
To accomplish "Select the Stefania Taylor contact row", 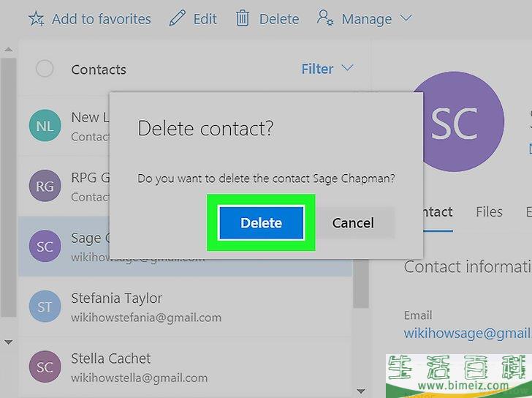I will click(186, 307).
